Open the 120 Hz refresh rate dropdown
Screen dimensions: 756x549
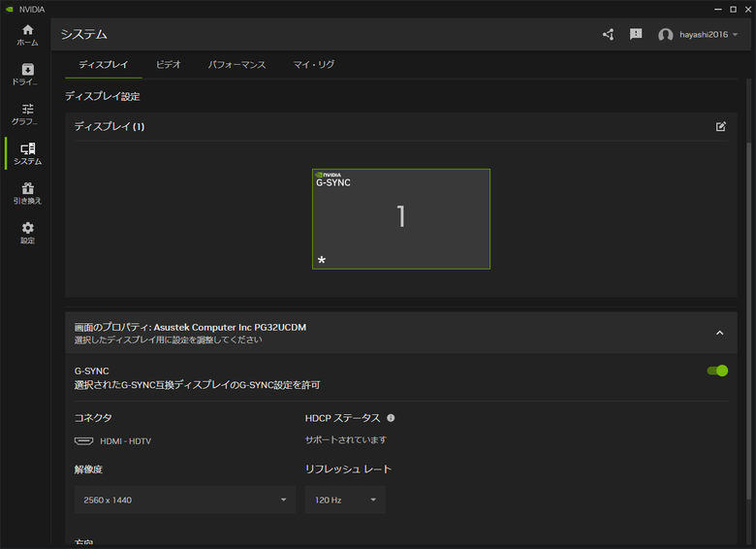(345, 500)
